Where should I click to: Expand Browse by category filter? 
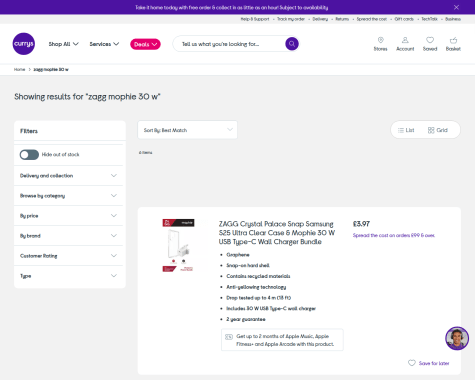tap(68, 196)
